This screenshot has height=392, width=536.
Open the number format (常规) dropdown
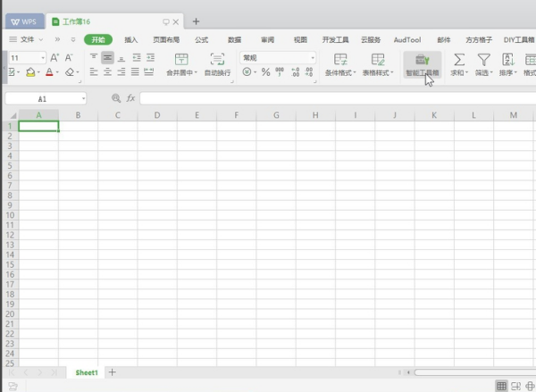coord(313,57)
